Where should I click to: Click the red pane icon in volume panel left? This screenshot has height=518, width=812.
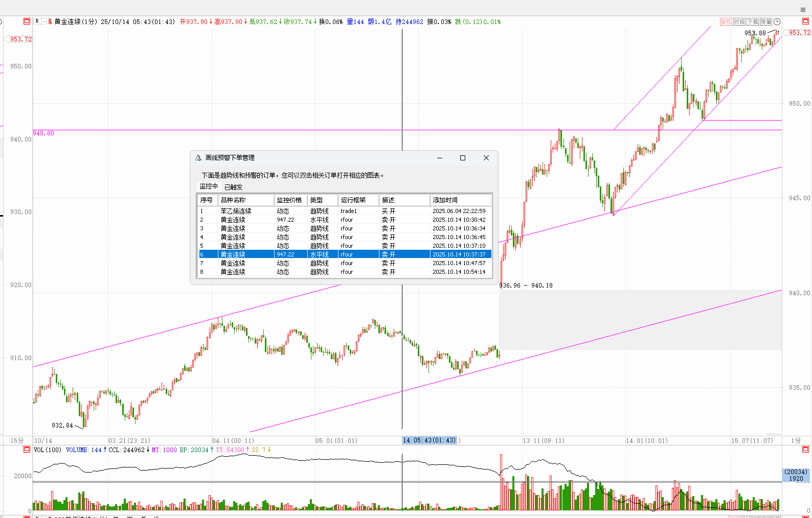click(x=27, y=450)
